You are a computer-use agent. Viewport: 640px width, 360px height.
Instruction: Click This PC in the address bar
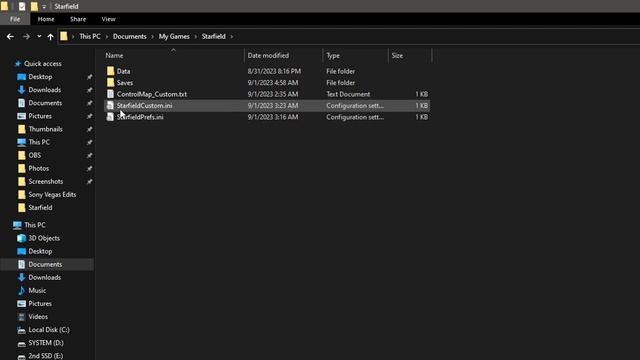tap(90, 36)
